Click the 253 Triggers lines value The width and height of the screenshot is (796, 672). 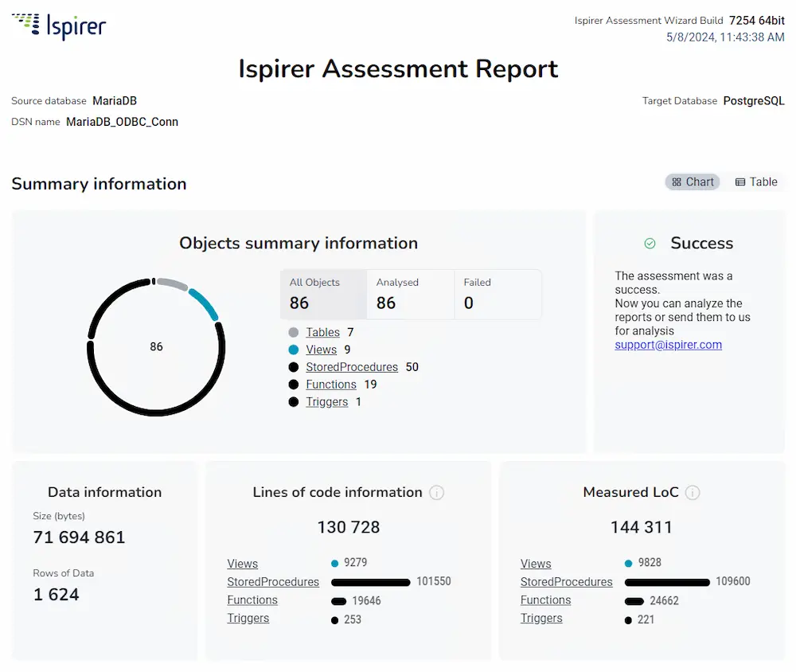(x=353, y=619)
